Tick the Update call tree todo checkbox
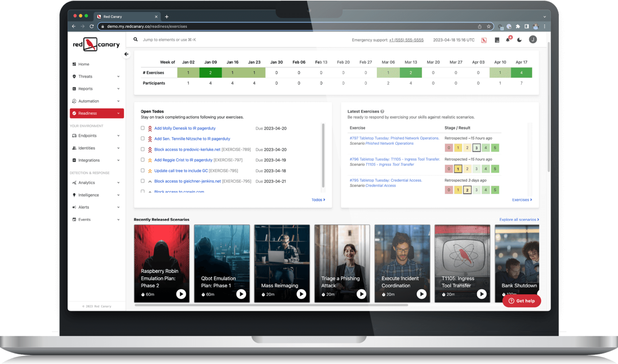Screen dimensions: 618x364 coord(142,171)
